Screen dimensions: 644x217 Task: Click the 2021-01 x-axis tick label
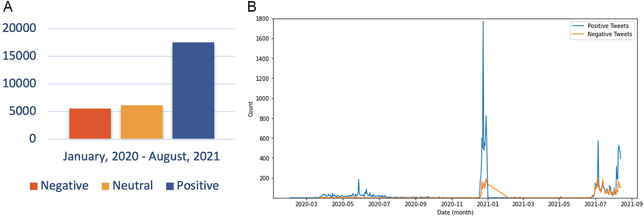pos(488,204)
